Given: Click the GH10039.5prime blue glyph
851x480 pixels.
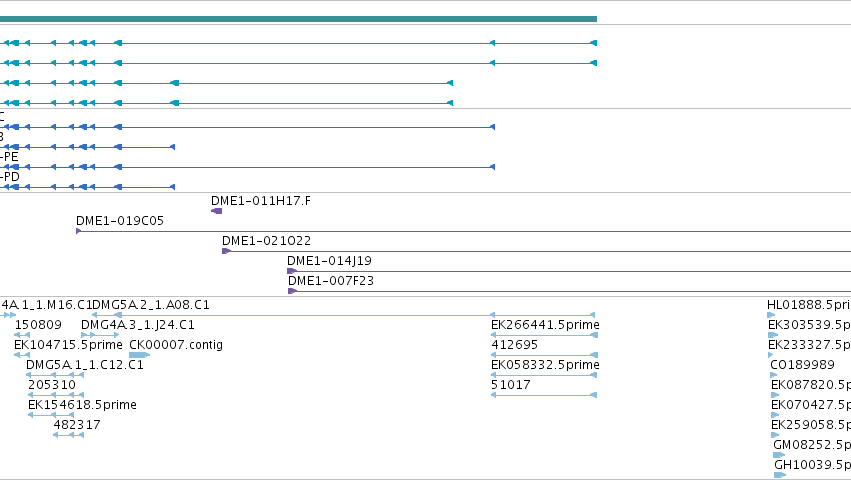Looking at the screenshot, I should click(780, 475).
